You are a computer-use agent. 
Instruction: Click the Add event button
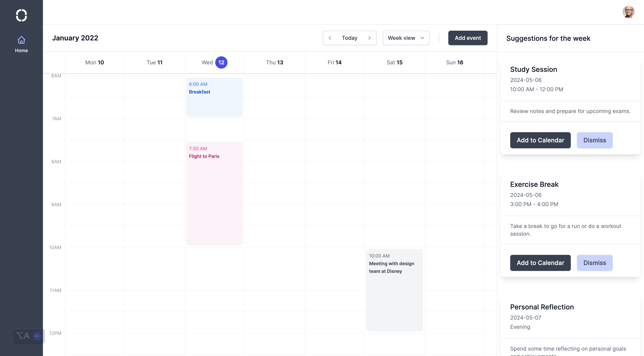click(467, 38)
